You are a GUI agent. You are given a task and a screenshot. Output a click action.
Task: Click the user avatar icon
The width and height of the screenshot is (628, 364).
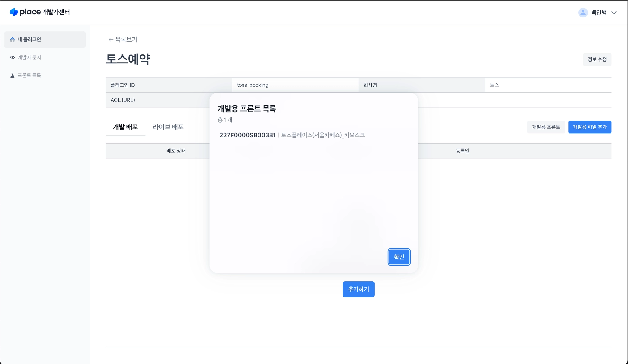click(583, 13)
